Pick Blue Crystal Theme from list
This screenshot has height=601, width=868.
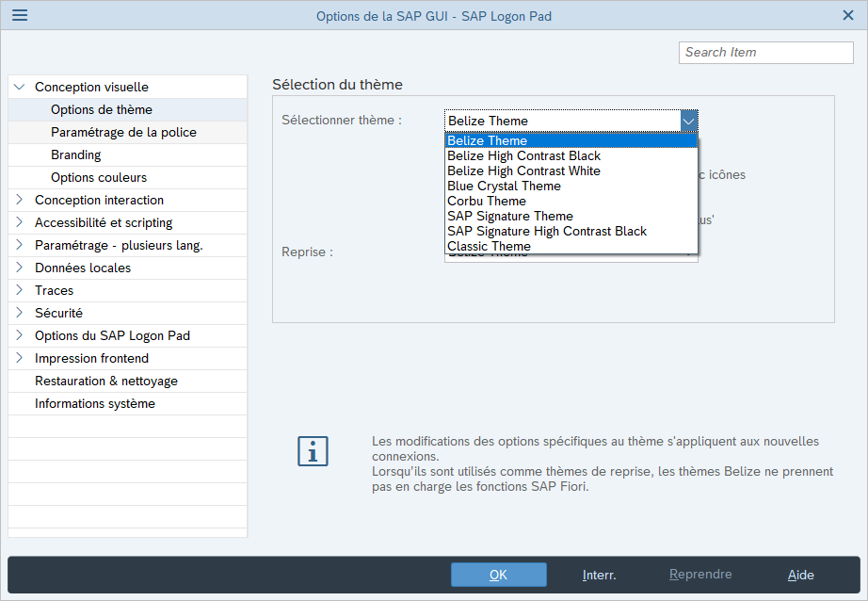point(571,187)
